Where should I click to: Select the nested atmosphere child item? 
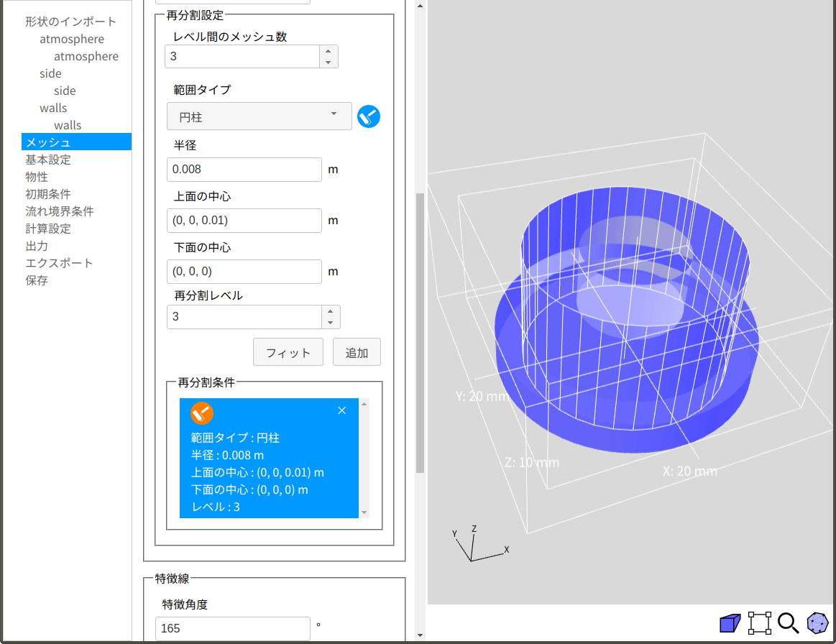tap(86, 56)
